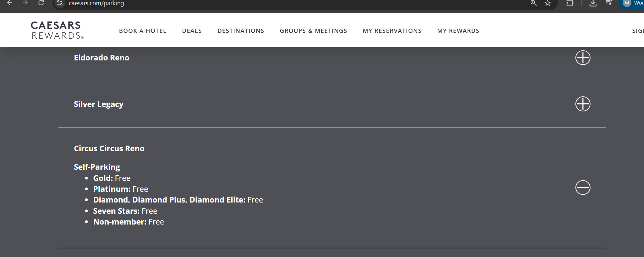
Task: Select Groups & Meetings navigation item
Action: point(313,31)
